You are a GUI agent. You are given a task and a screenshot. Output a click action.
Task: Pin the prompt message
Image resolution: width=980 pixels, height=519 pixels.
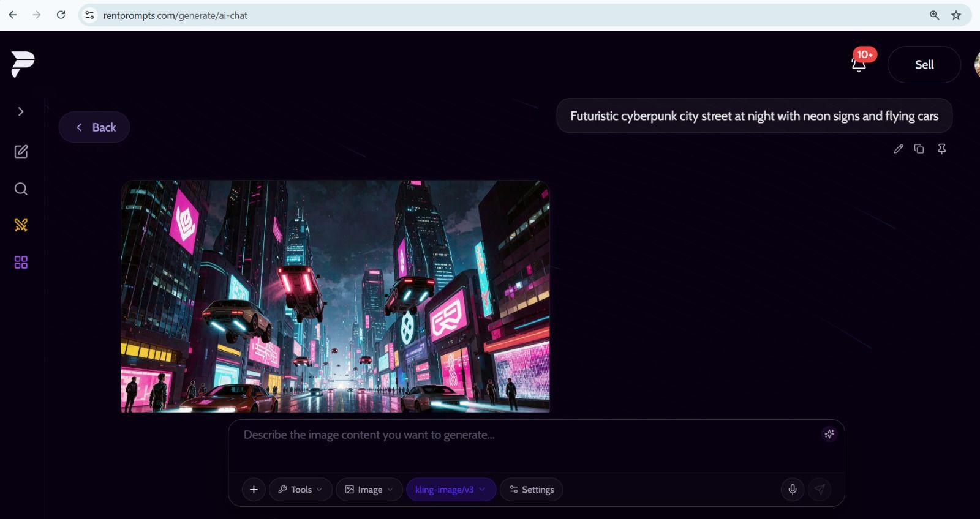pos(942,149)
